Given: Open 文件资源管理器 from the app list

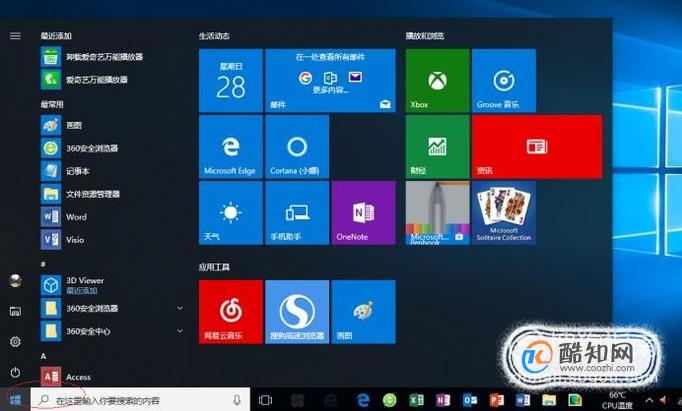Looking at the screenshot, I should click(x=80, y=194).
